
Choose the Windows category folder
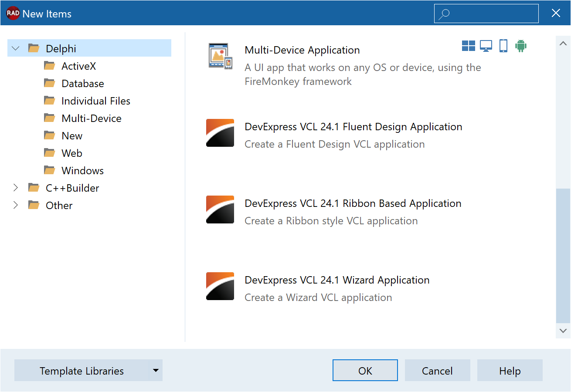tap(82, 171)
